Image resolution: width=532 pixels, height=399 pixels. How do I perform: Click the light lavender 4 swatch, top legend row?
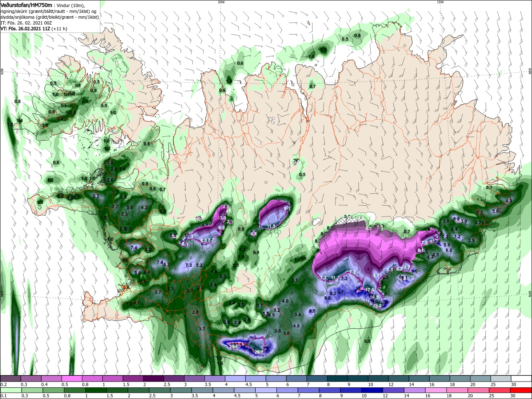(x=235, y=378)
